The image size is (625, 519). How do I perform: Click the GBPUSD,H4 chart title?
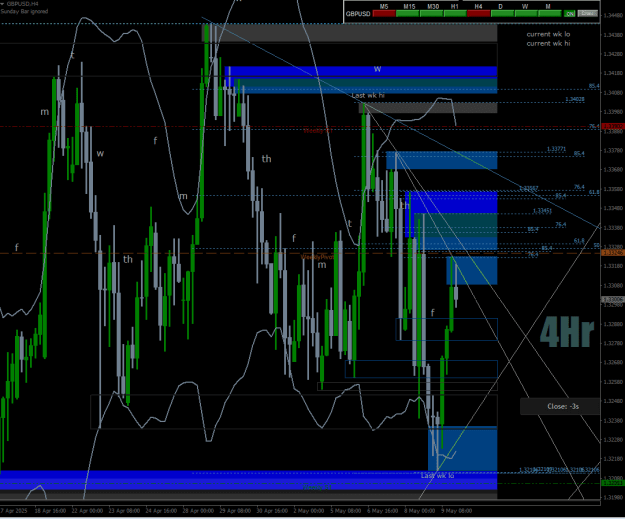(22, 4)
